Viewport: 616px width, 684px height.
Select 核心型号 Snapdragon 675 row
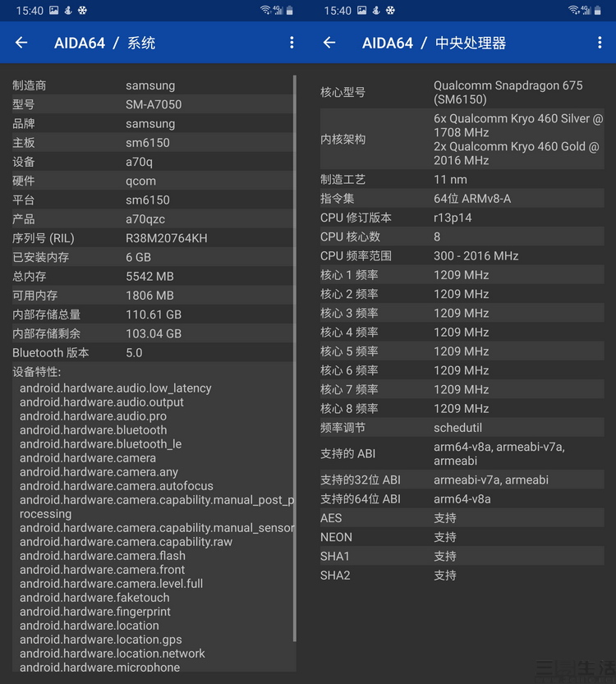coord(462,92)
